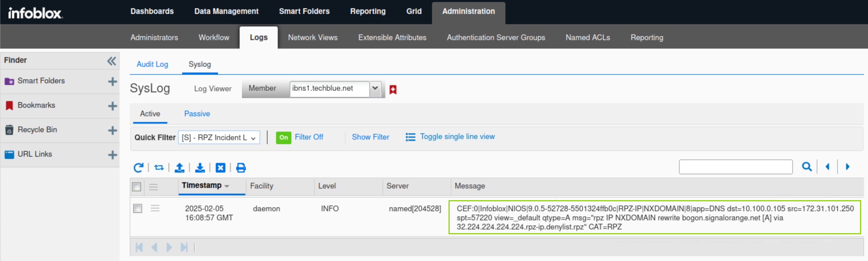Open the Data Management menu

coord(226,11)
